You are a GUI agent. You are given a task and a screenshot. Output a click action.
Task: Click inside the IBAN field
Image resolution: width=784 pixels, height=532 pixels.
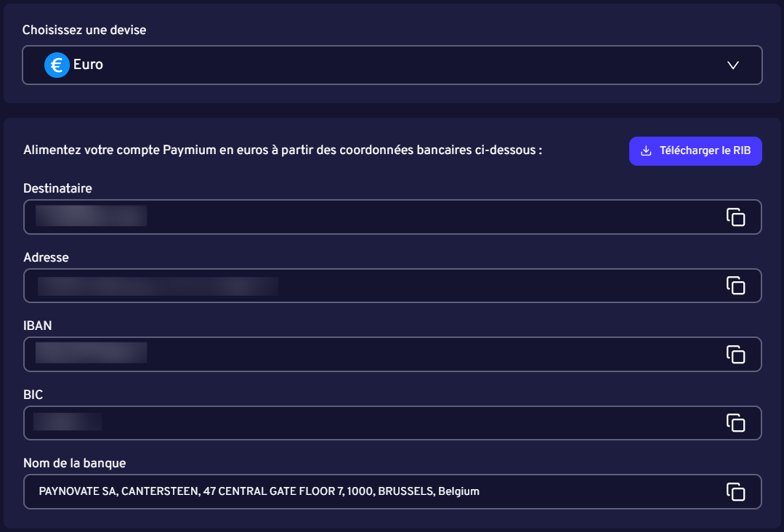(291, 354)
